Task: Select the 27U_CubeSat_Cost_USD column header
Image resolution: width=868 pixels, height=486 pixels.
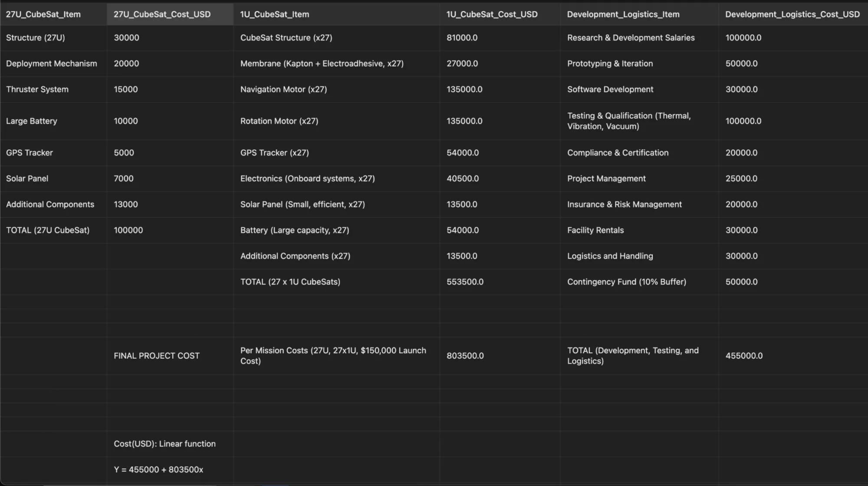Action: (x=170, y=14)
